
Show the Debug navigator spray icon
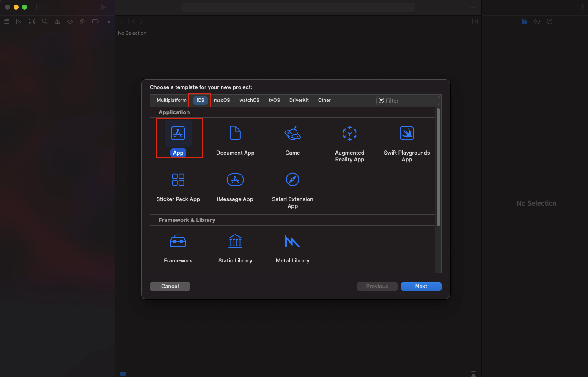click(x=82, y=21)
